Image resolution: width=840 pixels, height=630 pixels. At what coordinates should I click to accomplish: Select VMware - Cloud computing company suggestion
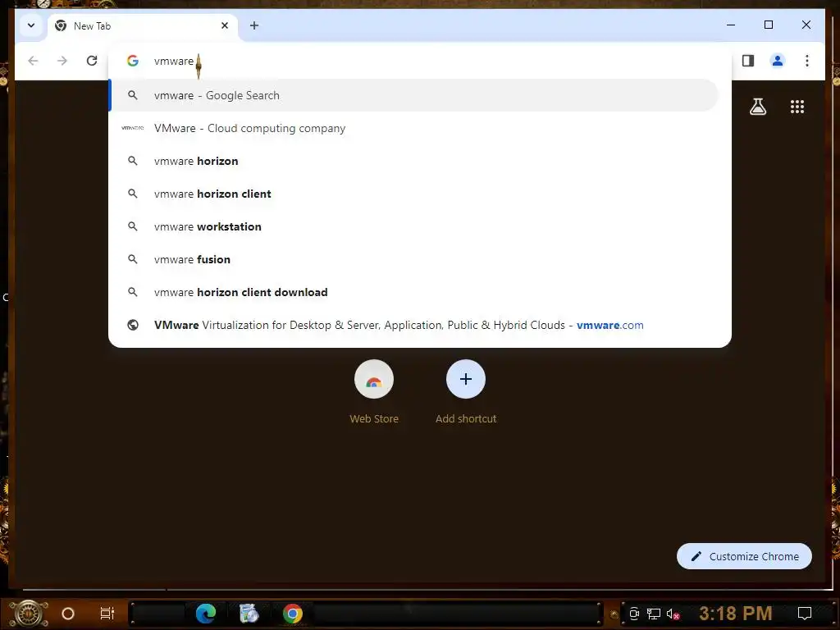coord(413,128)
